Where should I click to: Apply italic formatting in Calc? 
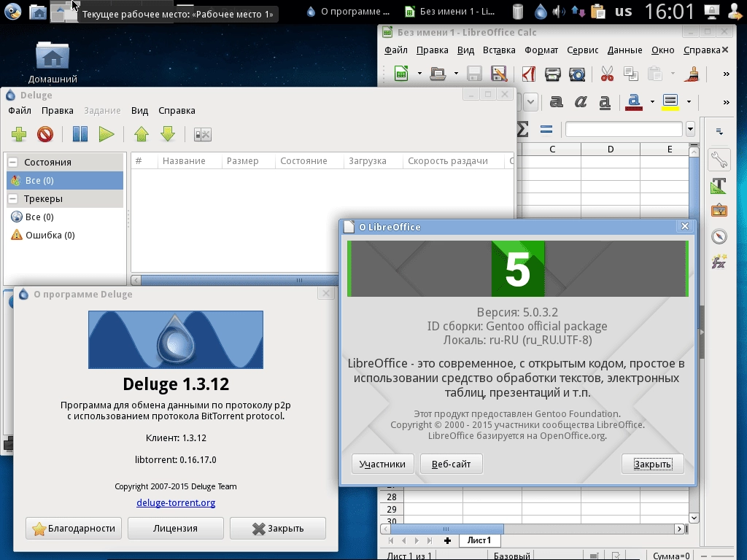coord(580,101)
